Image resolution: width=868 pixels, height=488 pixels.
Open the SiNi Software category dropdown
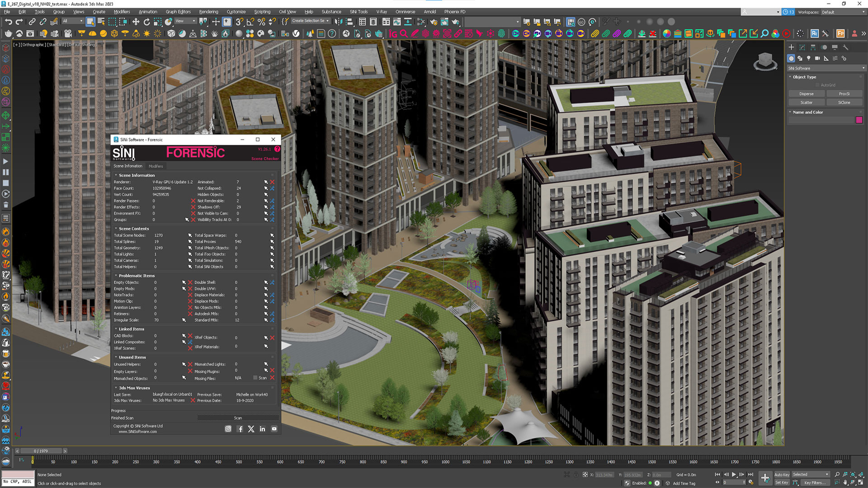pos(826,68)
